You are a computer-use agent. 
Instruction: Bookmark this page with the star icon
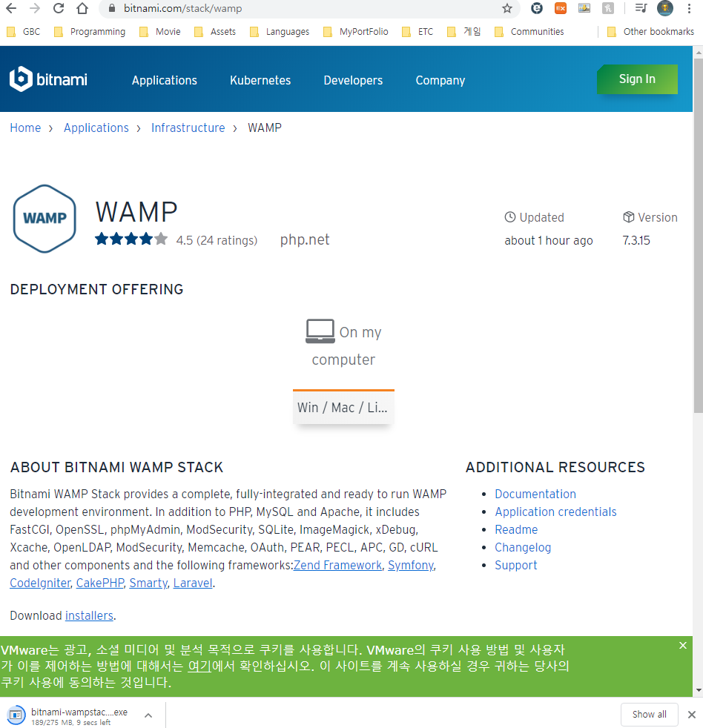507,8
